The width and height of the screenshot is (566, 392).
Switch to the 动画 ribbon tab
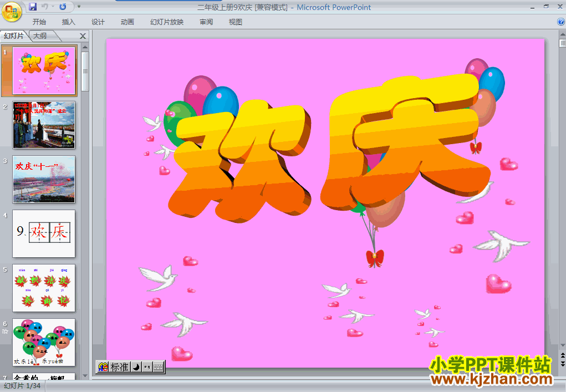pyautogui.click(x=128, y=22)
